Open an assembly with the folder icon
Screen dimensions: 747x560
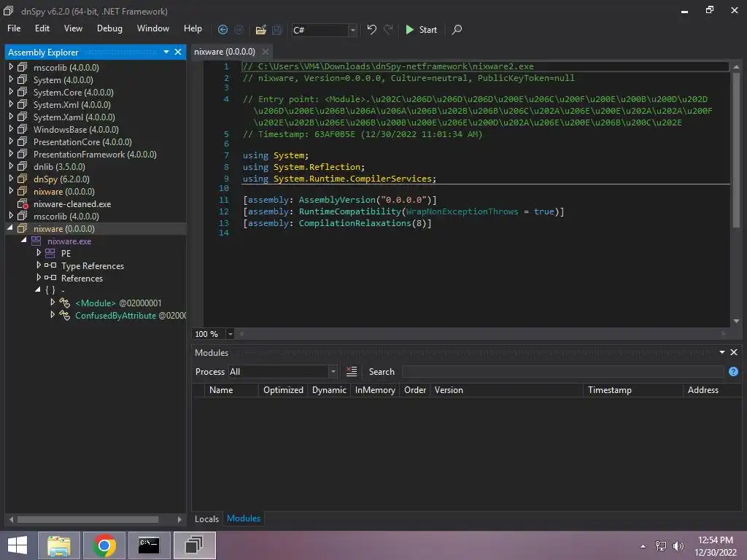pyautogui.click(x=260, y=30)
